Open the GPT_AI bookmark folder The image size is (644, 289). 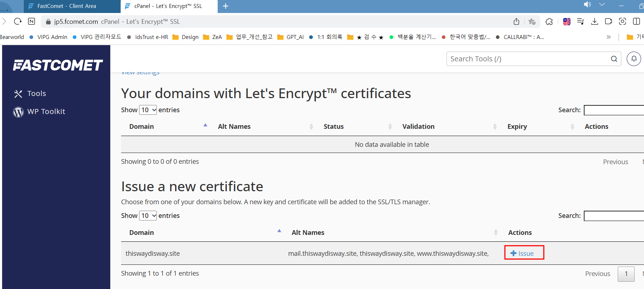point(291,37)
